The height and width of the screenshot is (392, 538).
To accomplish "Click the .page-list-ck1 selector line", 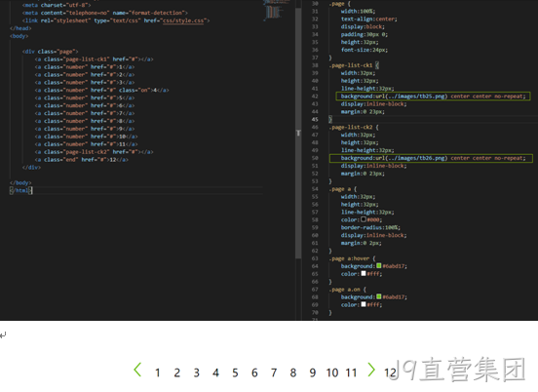I will click(x=354, y=65).
